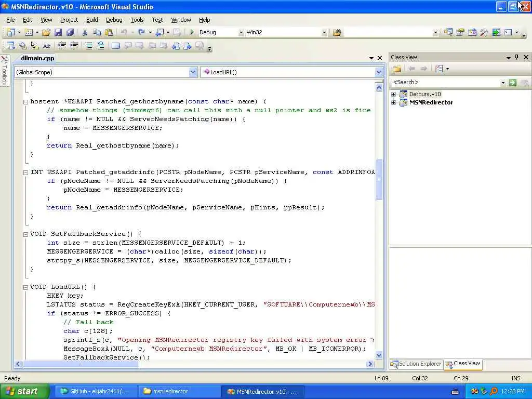Image resolution: width=532 pixels, height=399 pixels.
Task: Collapse the Patched_getaddrinfo function outline
Action: (x=25, y=172)
